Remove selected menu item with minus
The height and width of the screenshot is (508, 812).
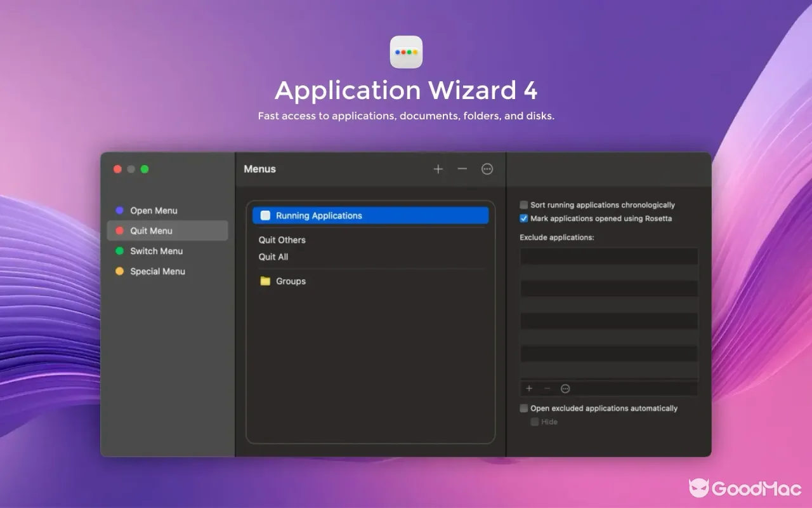tap(462, 169)
